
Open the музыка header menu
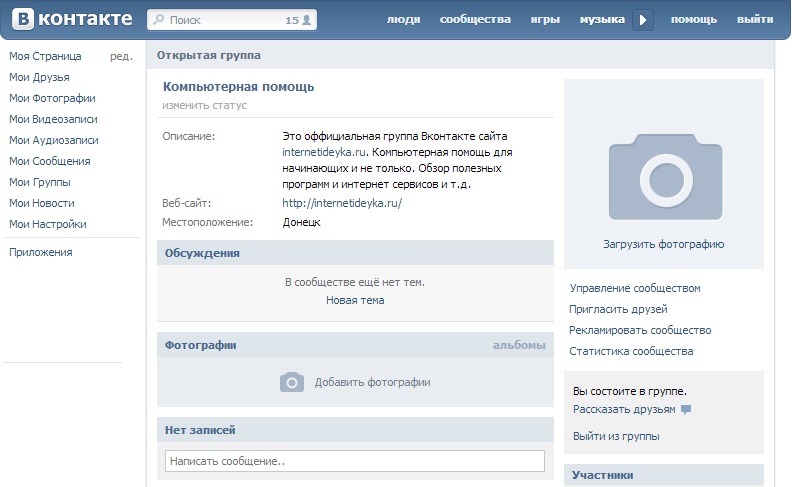[x=602, y=19]
